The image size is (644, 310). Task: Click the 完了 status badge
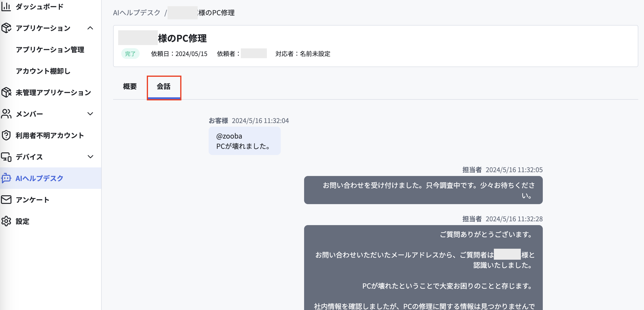pyautogui.click(x=130, y=54)
